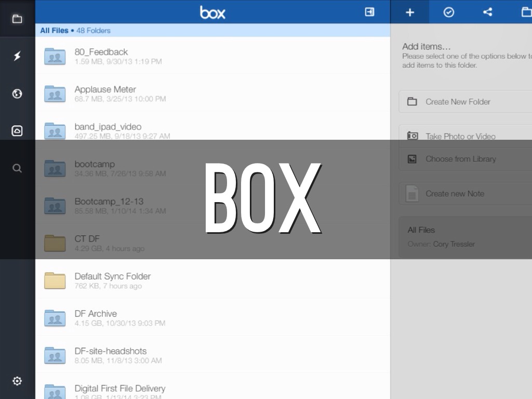
Task: Select the plus add items tab
Action: [410, 12]
